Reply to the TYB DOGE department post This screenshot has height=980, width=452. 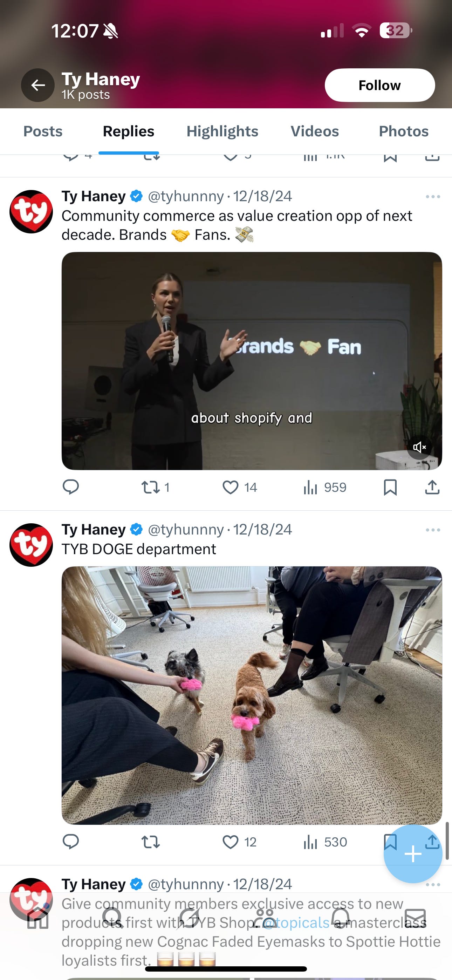point(71,842)
